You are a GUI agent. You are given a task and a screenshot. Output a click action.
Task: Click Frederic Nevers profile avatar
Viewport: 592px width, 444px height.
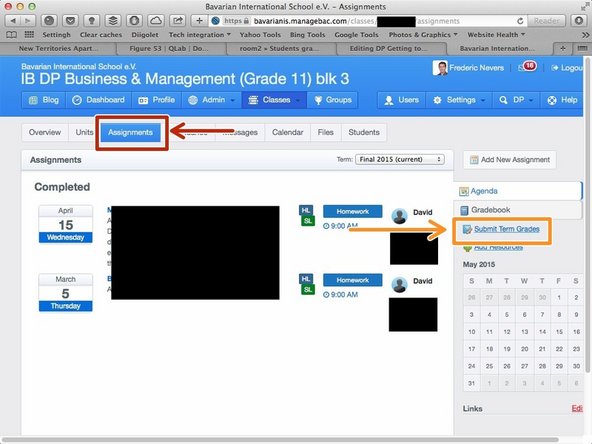point(440,68)
